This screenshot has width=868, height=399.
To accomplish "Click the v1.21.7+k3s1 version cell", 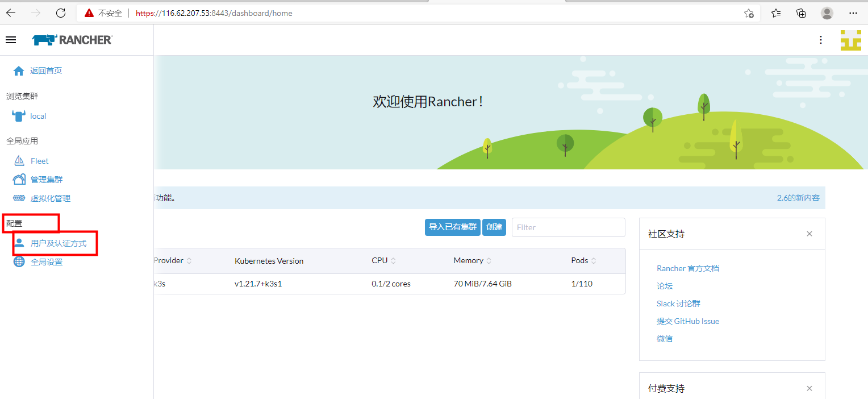I will (258, 284).
